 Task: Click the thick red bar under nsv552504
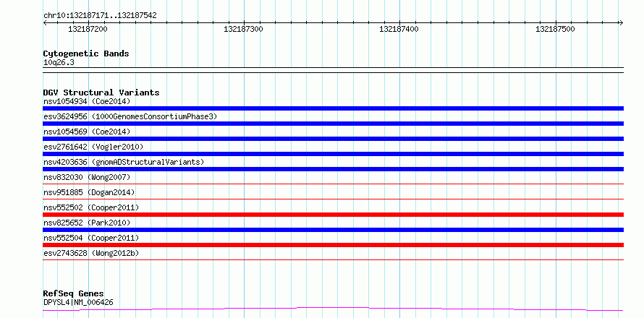333,245
